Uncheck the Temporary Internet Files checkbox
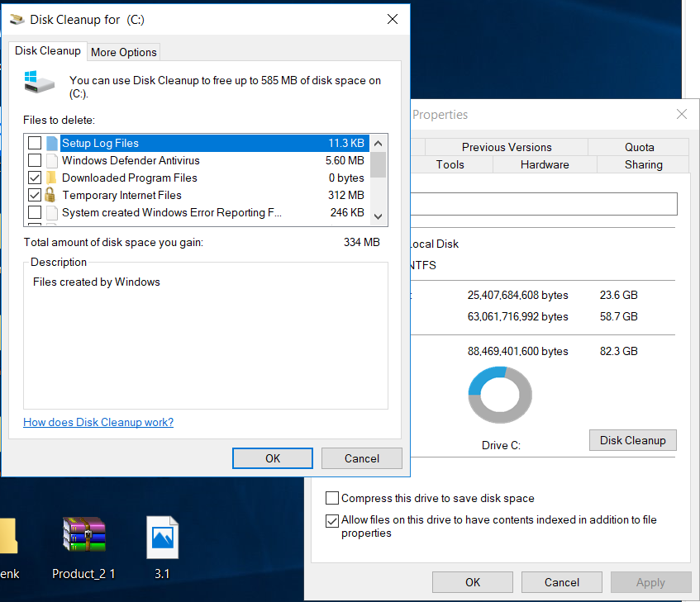The image size is (700, 602). (35, 195)
